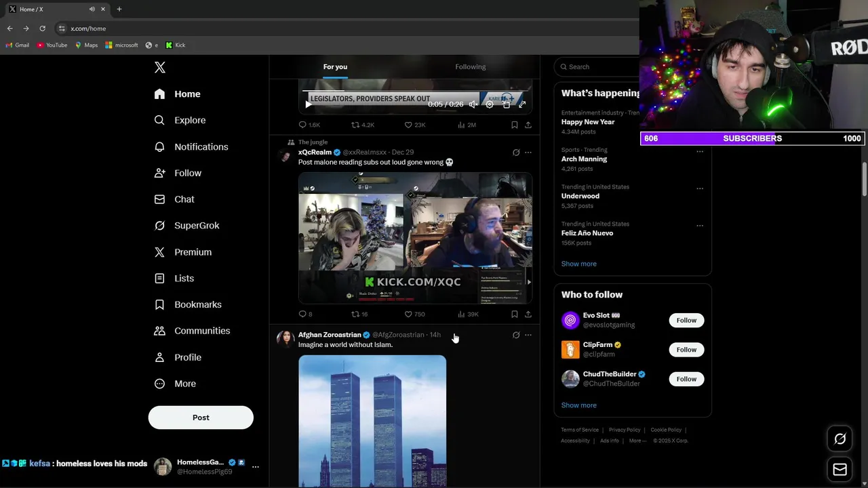Screen dimensions: 868x488
Task: Open the Terms of Service link
Action: [x=580, y=430]
